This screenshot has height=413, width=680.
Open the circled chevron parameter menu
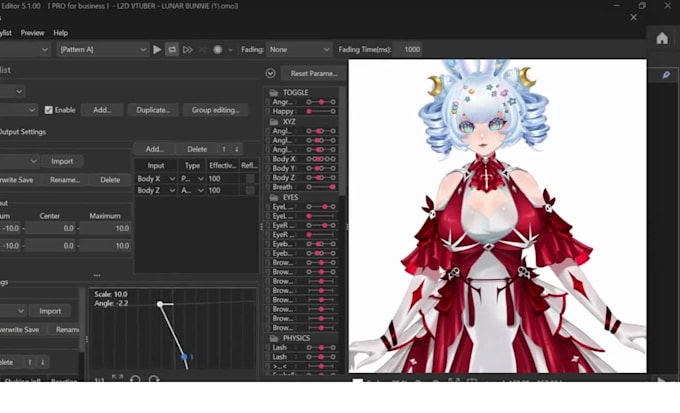[271, 73]
